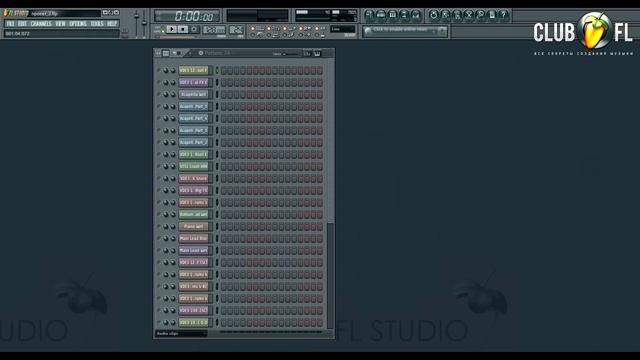Click the circular arrow toolbar icon

click(433, 15)
